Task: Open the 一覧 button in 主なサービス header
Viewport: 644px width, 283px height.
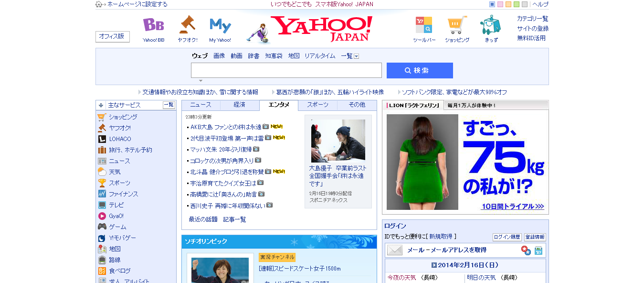Action: pos(169,105)
